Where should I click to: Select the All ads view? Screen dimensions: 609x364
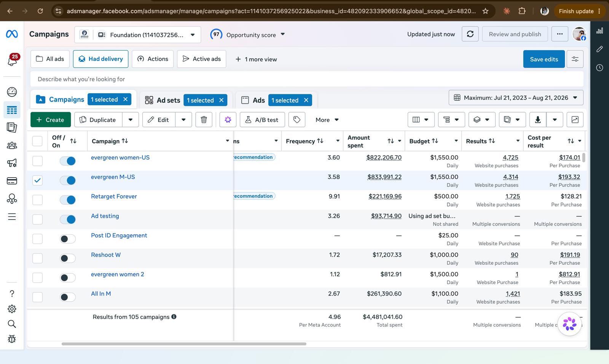(50, 59)
